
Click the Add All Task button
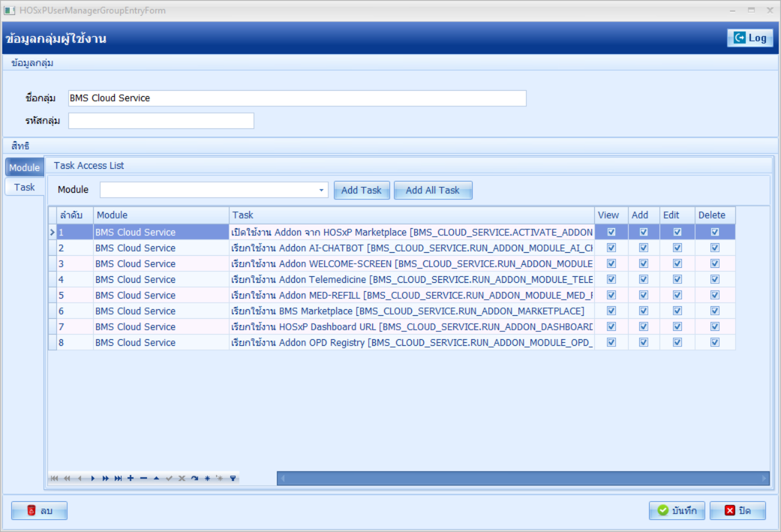[x=433, y=190]
